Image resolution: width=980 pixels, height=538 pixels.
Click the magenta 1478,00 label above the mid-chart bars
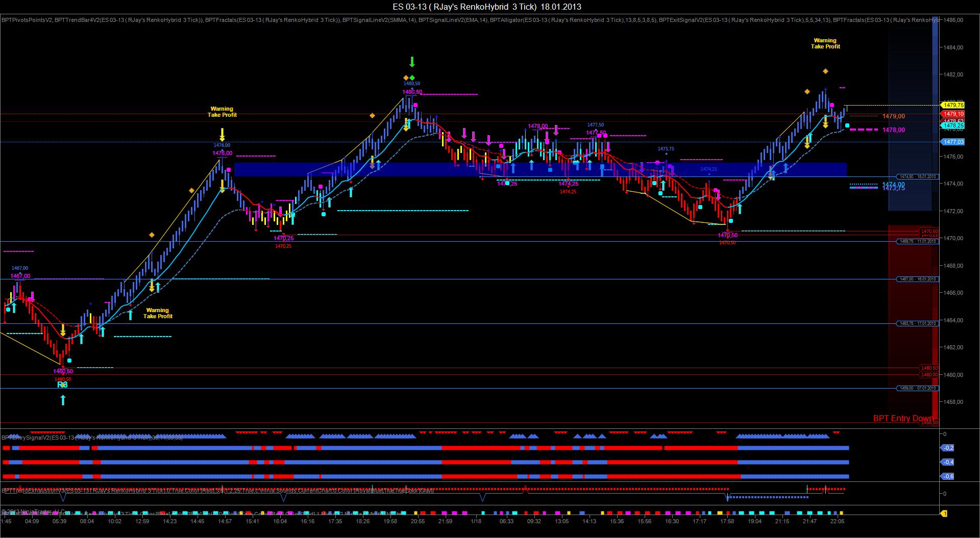point(538,126)
